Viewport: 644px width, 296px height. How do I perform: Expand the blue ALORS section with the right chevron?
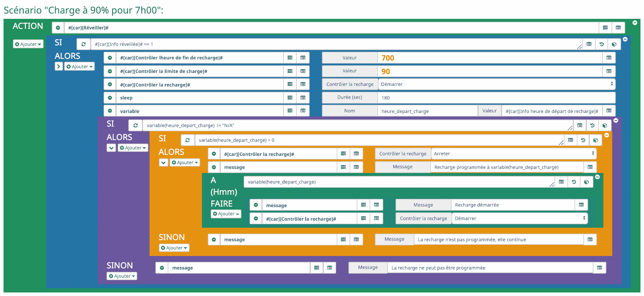[59, 66]
